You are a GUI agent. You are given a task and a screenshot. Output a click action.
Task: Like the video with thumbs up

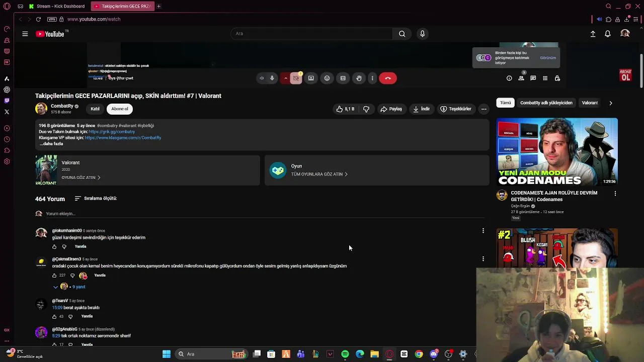345,109
